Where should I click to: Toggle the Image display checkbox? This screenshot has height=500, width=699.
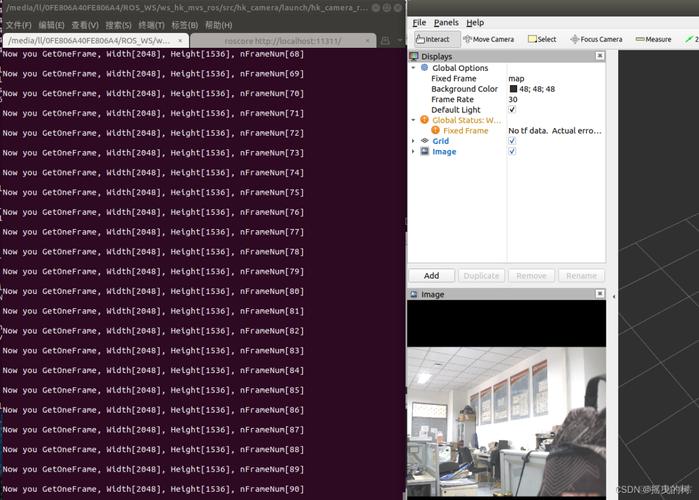click(512, 152)
